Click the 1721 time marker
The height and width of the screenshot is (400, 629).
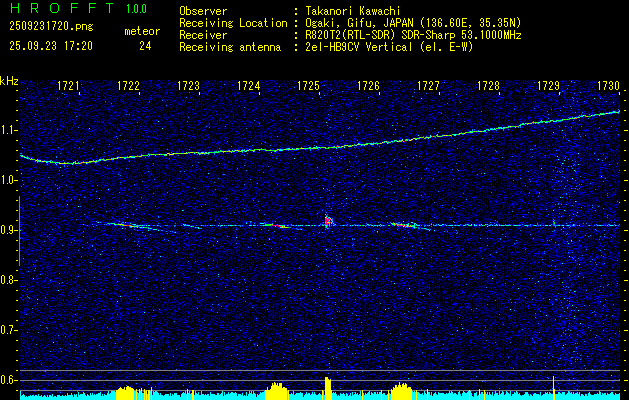(68, 87)
